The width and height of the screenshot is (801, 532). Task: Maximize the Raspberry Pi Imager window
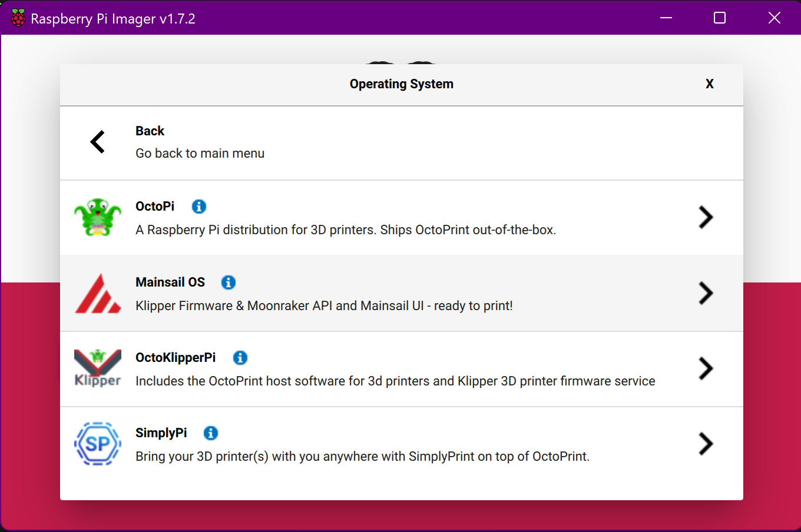[x=720, y=18]
